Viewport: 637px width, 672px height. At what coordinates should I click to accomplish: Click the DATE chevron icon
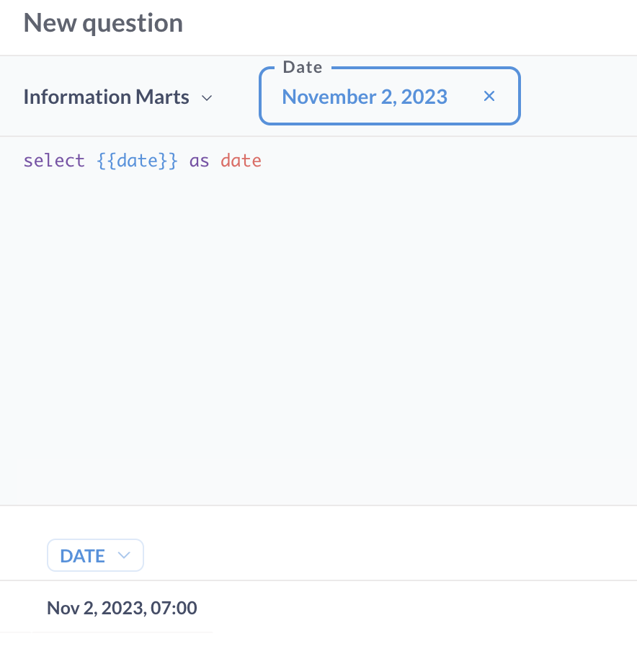pos(123,555)
